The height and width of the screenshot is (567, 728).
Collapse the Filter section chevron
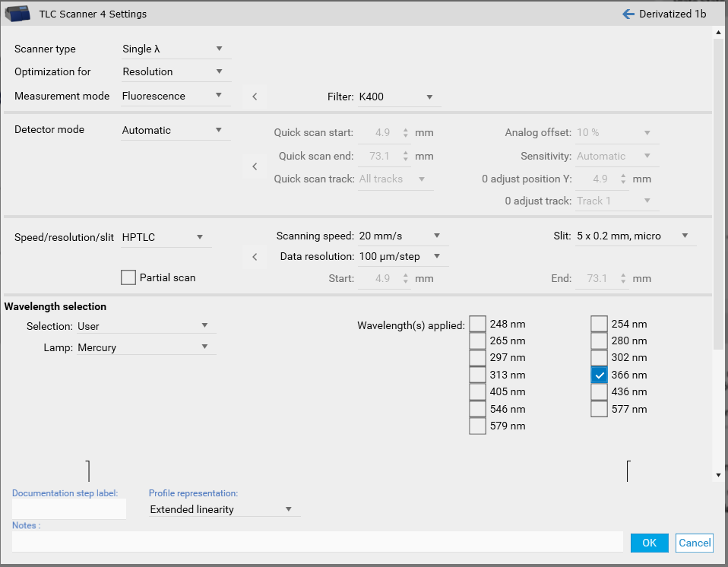point(255,97)
